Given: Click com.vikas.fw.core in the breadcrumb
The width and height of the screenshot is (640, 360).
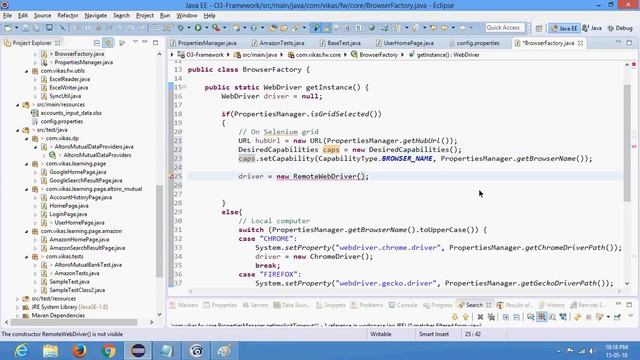Looking at the screenshot, I should 318,55.
